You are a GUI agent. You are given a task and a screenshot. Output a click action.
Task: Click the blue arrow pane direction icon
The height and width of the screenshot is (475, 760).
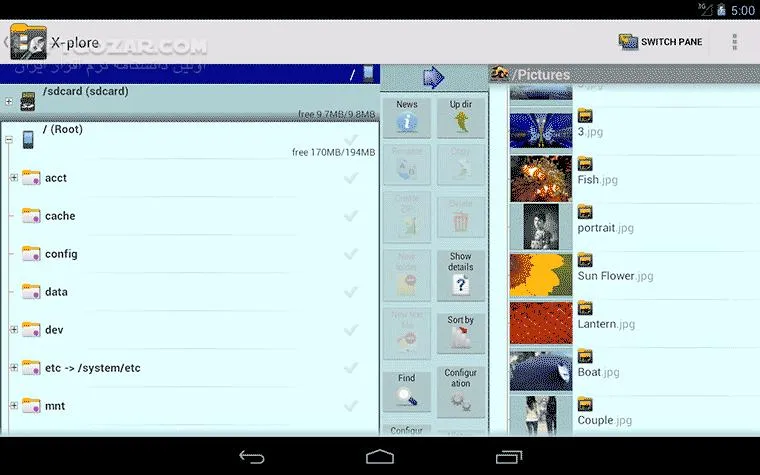pyautogui.click(x=433, y=77)
